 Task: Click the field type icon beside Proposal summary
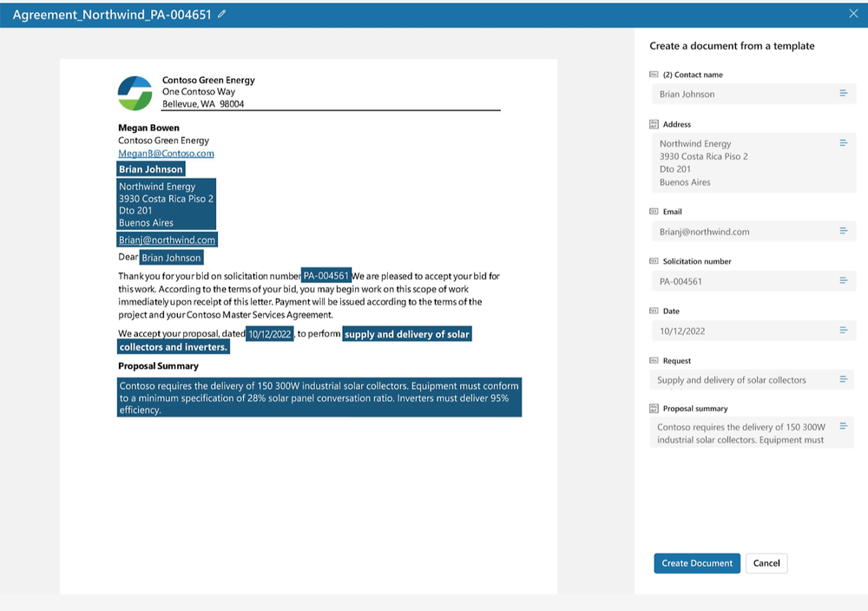click(654, 409)
